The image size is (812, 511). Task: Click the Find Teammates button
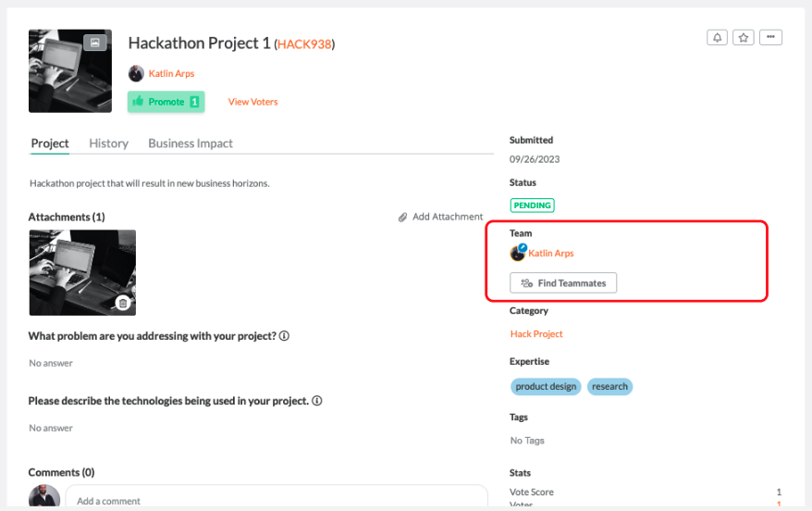click(x=563, y=283)
